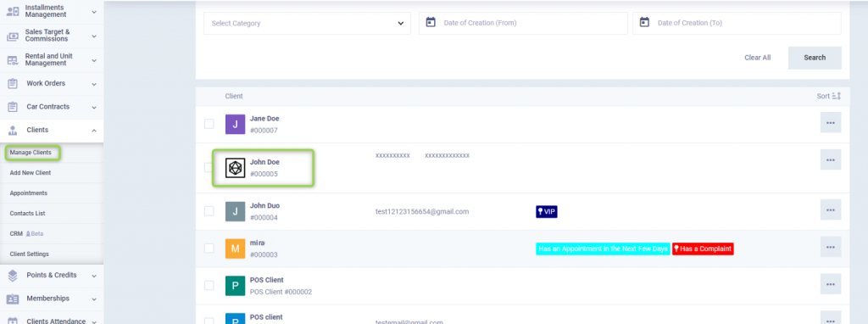Open Appointments under Clients
868x324 pixels.
point(29,193)
